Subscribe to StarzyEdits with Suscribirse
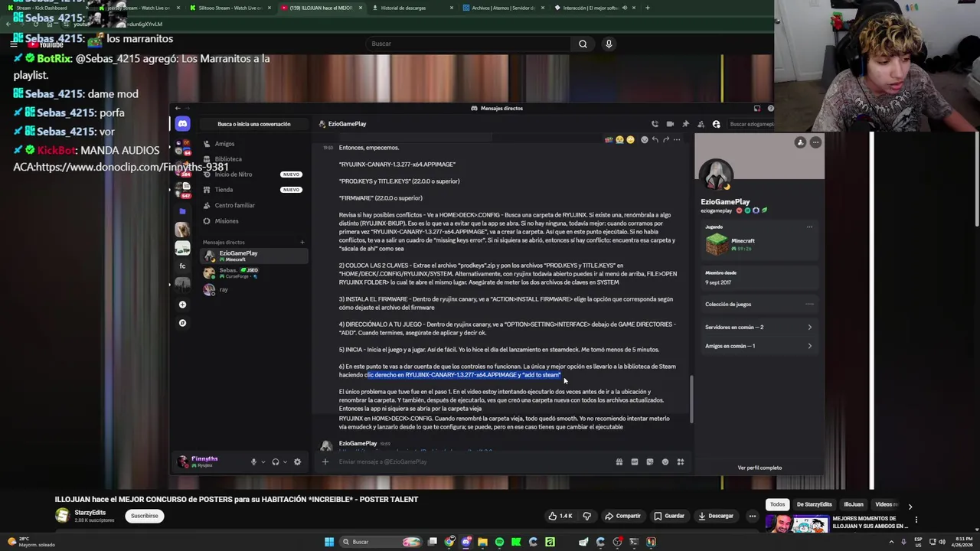Image resolution: width=980 pixels, height=551 pixels. [144, 516]
